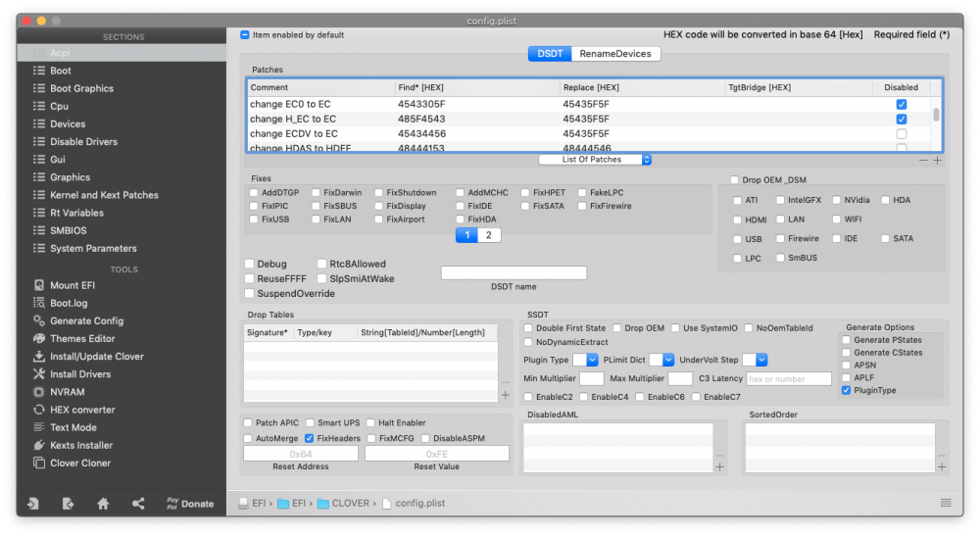Open the Rt Variables section
The height and width of the screenshot is (536, 980).
[76, 213]
